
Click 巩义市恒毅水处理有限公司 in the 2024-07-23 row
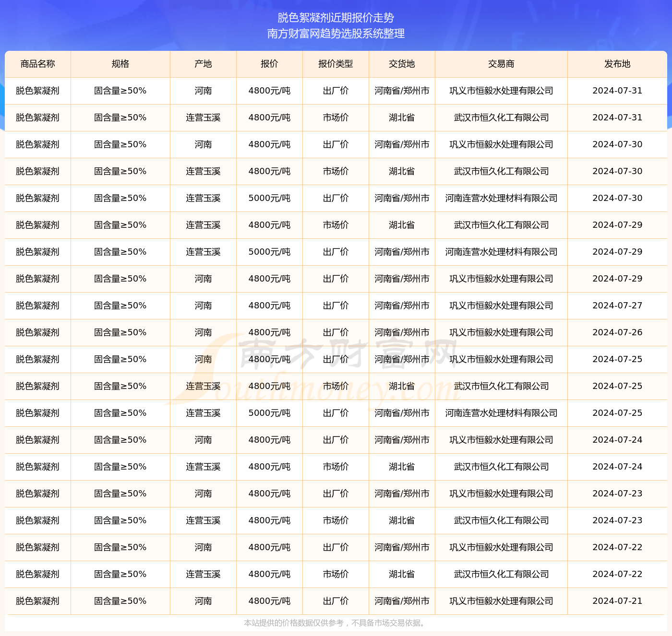(x=501, y=494)
